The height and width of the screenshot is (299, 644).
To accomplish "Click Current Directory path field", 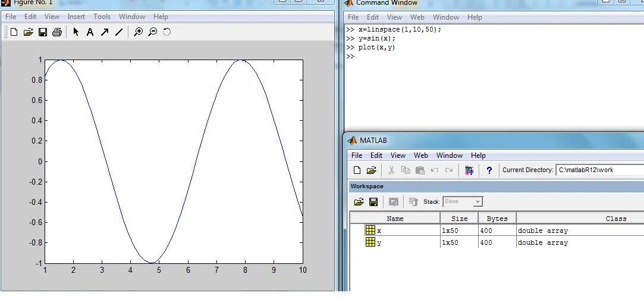I will [x=599, y=170].
